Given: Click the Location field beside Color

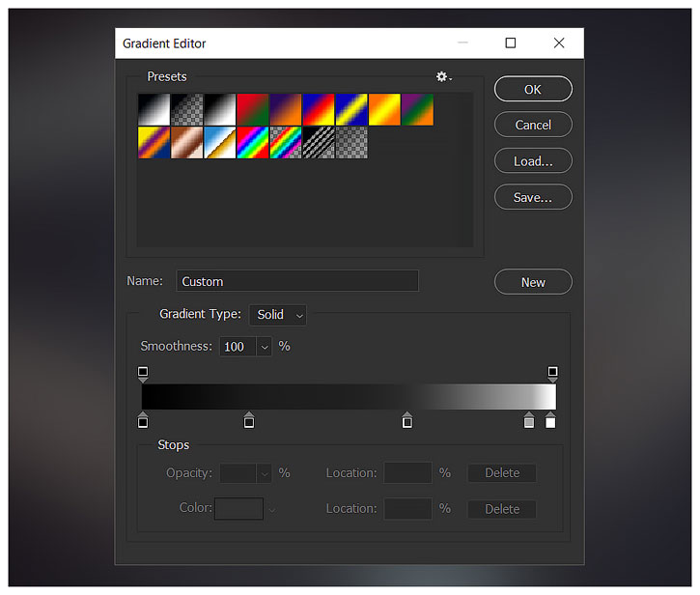Looking at the screenshot, I should tap(408, 509).
